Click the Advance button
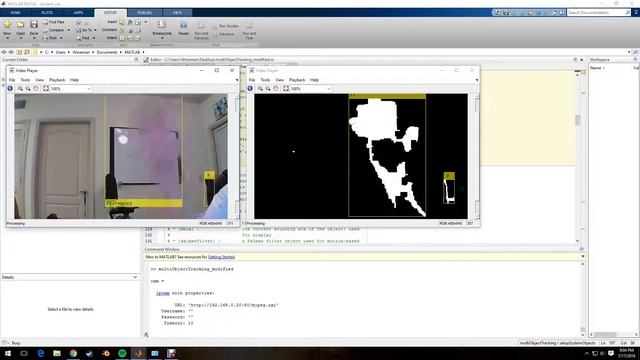640x360 pixels. point(224,34)
